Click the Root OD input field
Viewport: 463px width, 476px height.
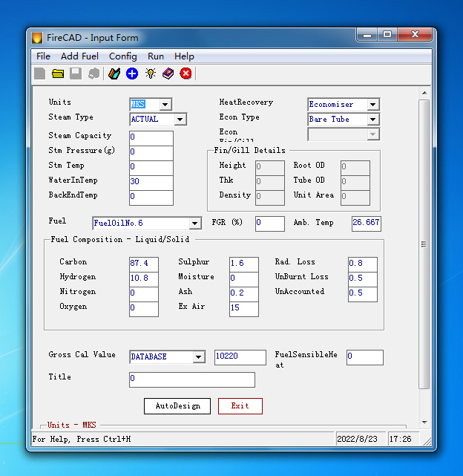point(355,168)
